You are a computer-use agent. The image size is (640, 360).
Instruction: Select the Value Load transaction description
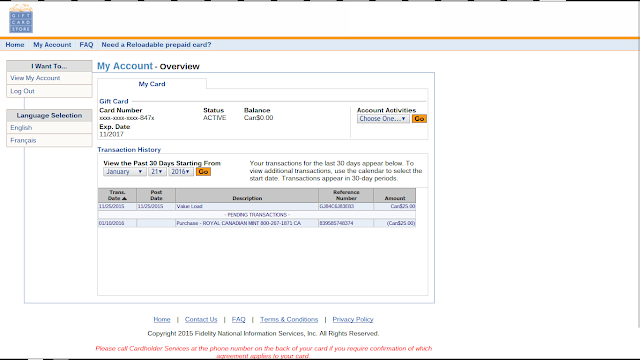coord(189,207)
